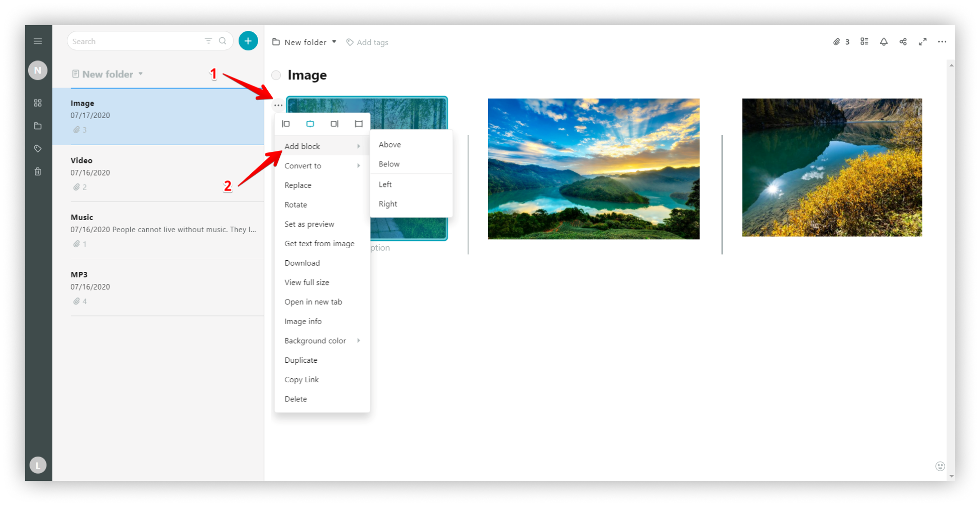980x506 pixels.
Task: Click the scroll down arrow on the scrollbar
Action: click(x=951, y=476)
